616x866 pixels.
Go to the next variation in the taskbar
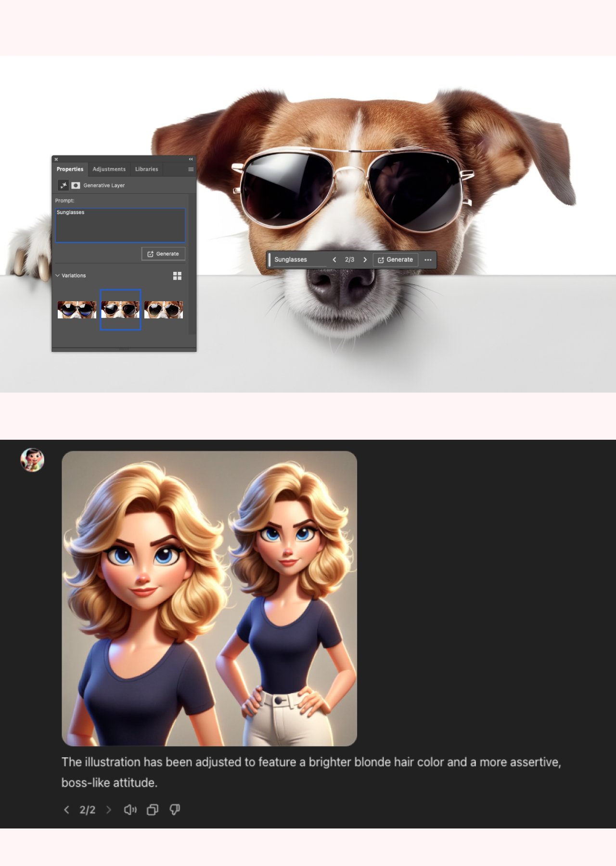(x=365, y=260)
